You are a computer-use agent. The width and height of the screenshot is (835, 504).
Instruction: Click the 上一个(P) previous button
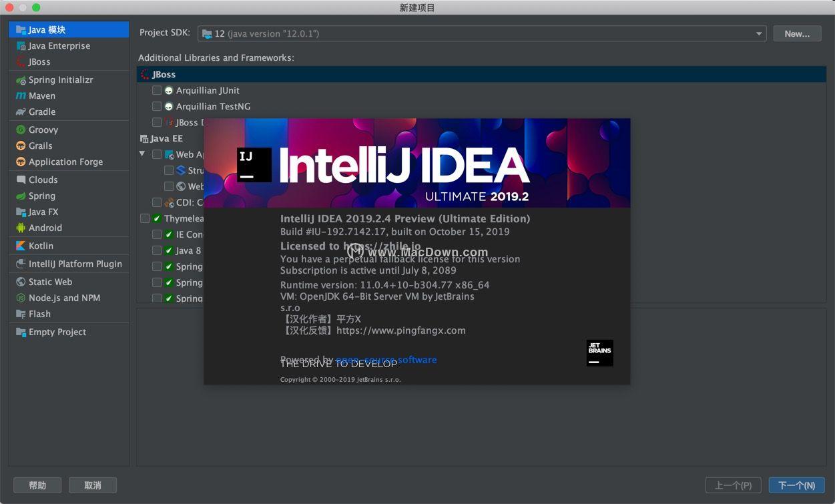tap(733, 485)
